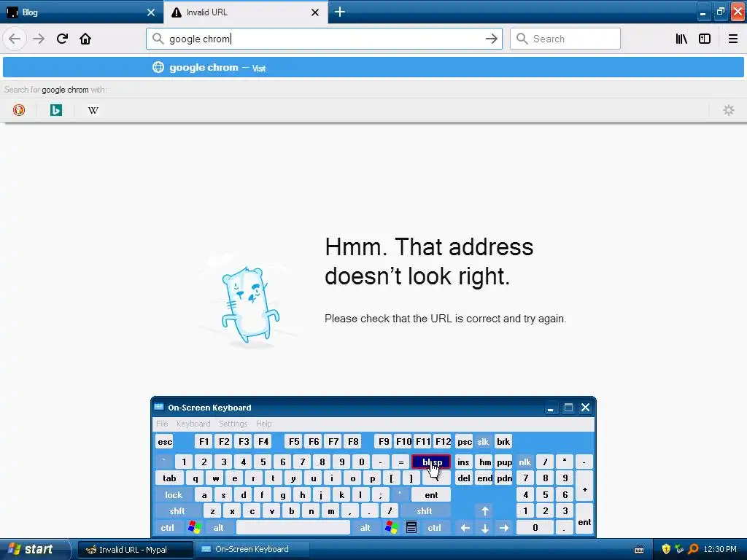
Task: Close the Invalid URL tab
Action: 315,12
